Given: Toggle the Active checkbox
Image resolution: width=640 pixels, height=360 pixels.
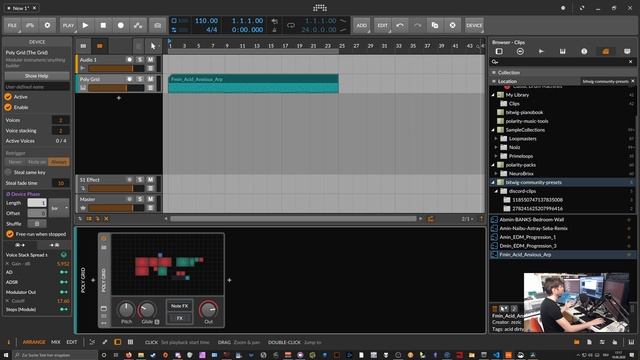Looking at the screenshot, I should (8, 97).
